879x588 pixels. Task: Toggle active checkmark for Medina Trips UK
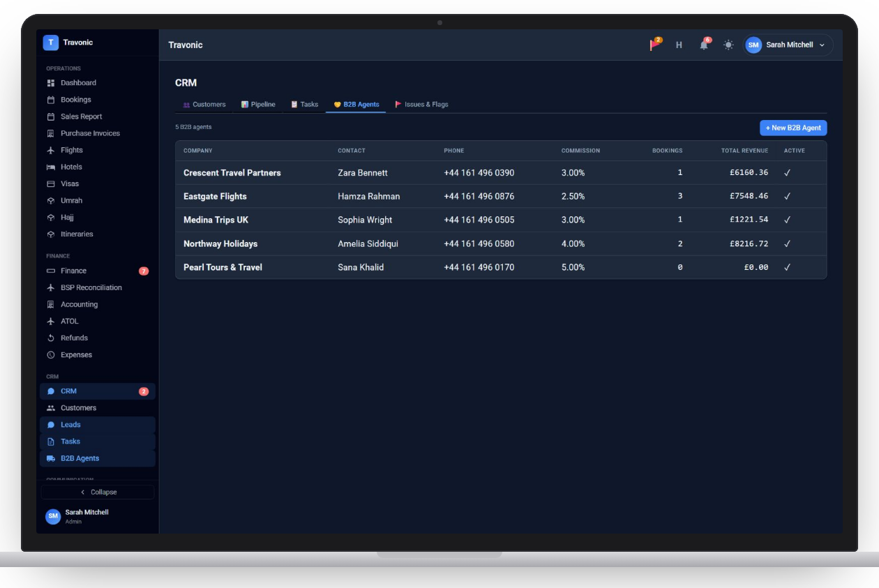(787, 220)
